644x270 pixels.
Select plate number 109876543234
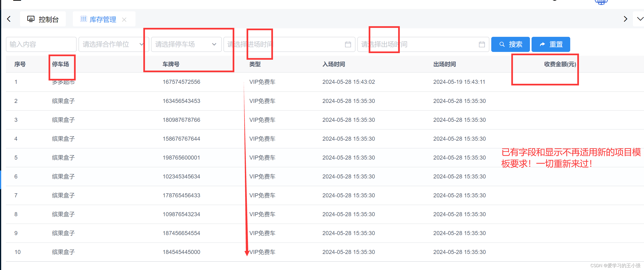point(182,215)
